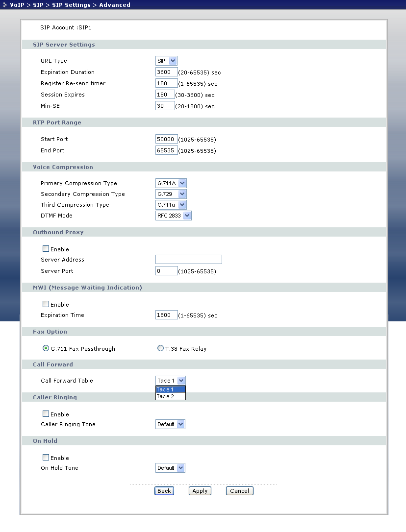Click the Outbound Proxy Server Address field
This screenshot has height=532, width=406.
pyautogui.click(x=189, y=260)
